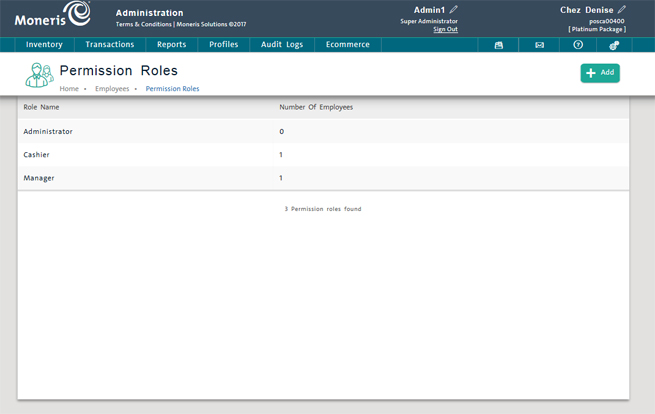Open the Inventory menu
Viewport: 655px width, 414px height.
pyautogui.click(x=44, y=45)
